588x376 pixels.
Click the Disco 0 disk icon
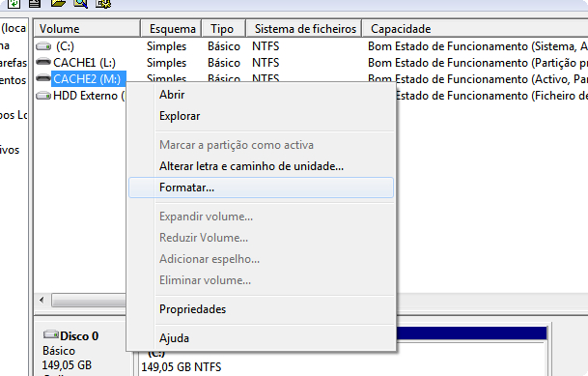50,334
